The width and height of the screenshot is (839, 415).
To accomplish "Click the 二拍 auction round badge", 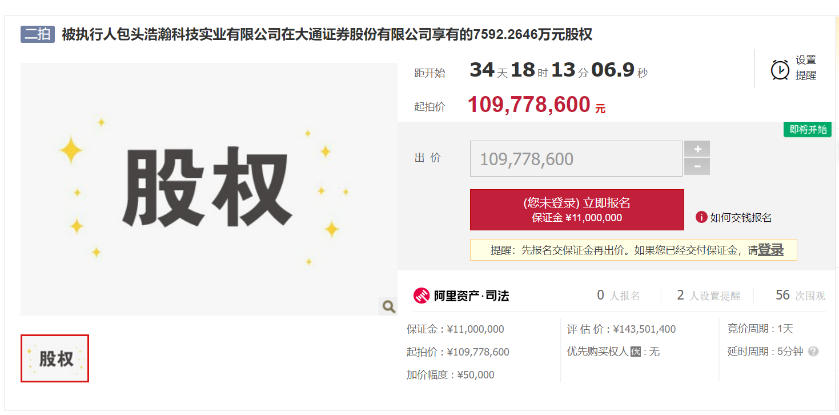I will (38, 34).
